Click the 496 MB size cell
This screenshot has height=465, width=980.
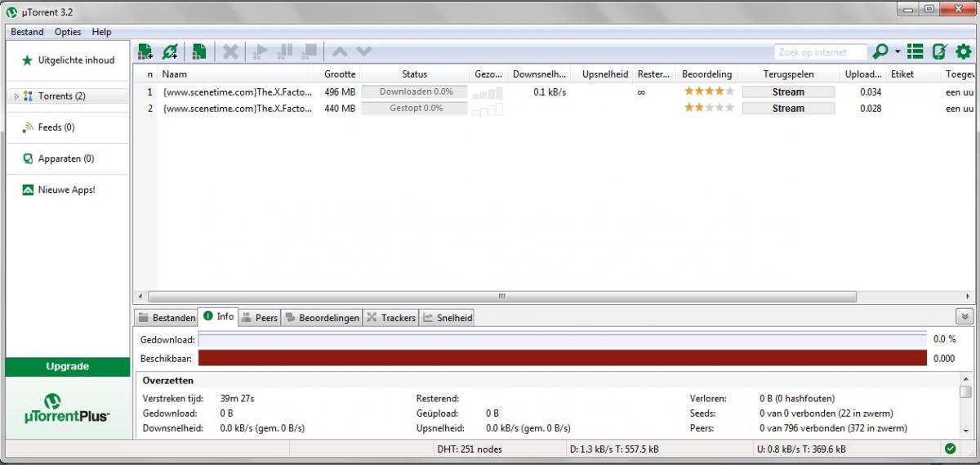(x=340, y=92)
